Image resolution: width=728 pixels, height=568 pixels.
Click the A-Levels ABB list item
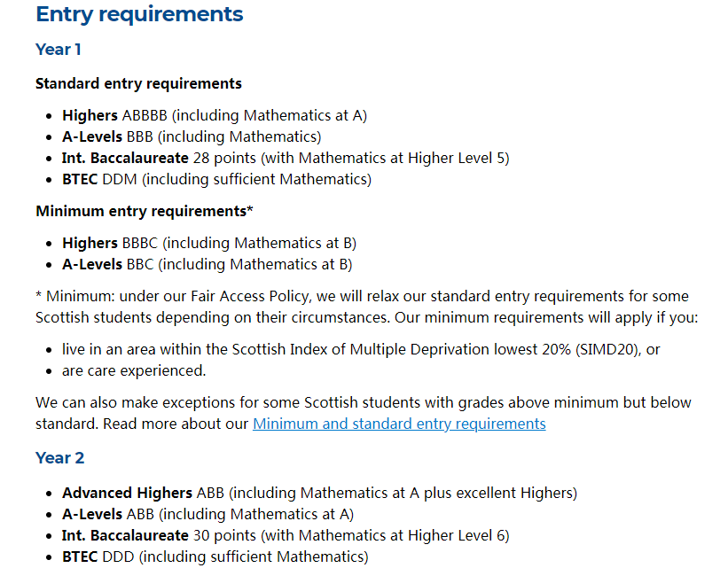click(207, 514)
